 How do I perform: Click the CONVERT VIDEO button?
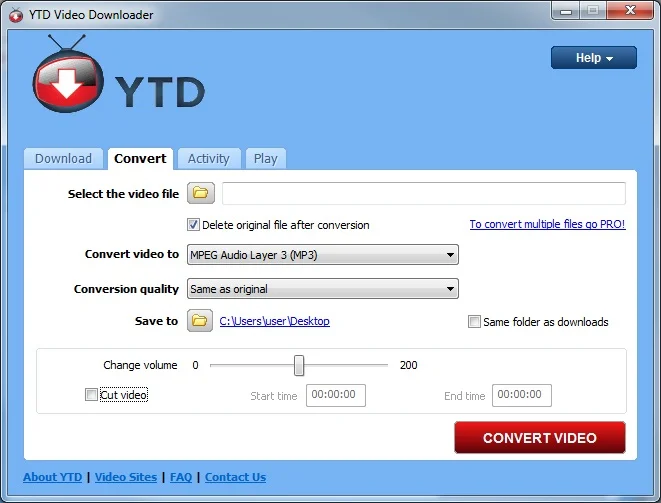click(540, 438)
